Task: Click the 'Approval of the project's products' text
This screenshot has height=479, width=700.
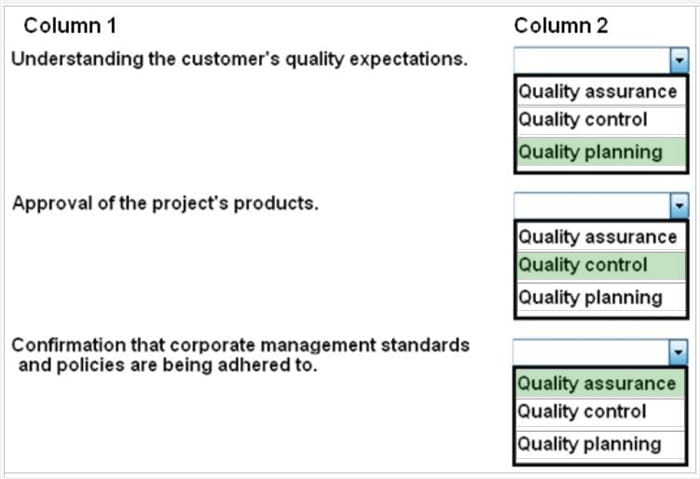Action: pos(165,204)
